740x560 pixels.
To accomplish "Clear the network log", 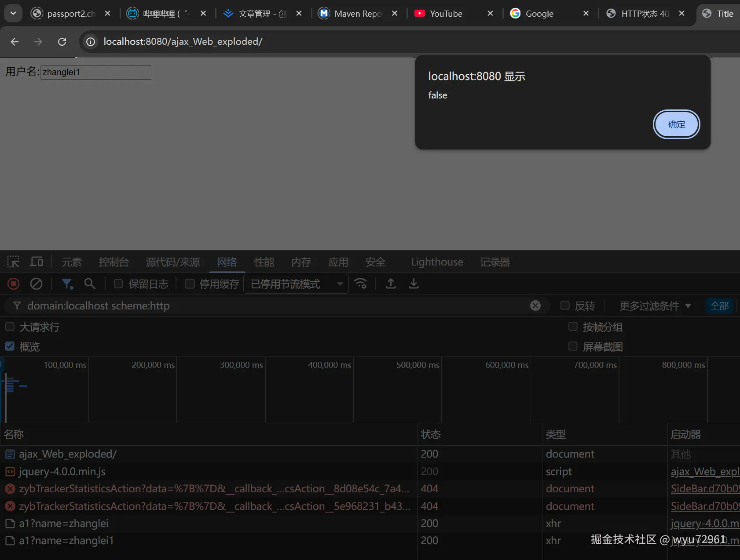I will (x=36, y=284).
